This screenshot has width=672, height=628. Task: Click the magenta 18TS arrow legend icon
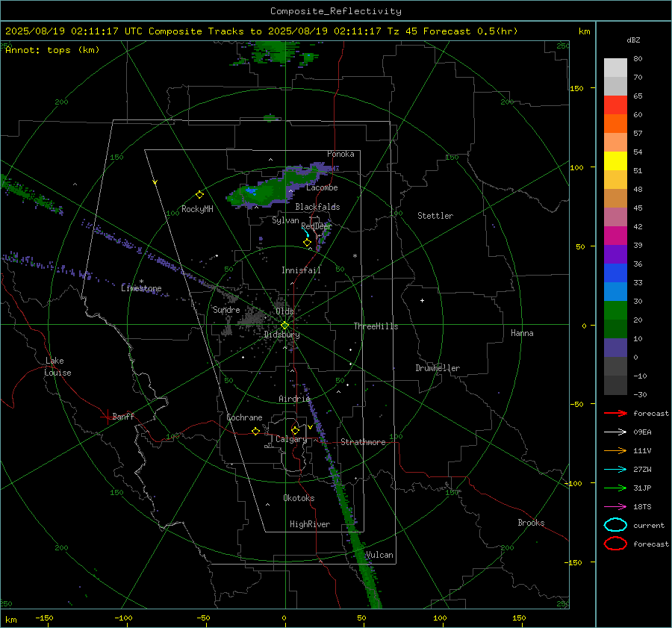tap(615, 507)
